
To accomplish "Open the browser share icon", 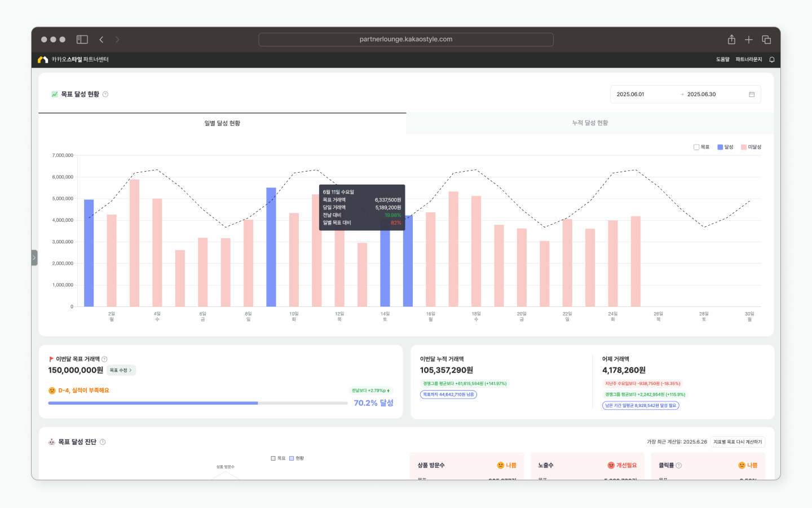I will [x=731, y=40].
